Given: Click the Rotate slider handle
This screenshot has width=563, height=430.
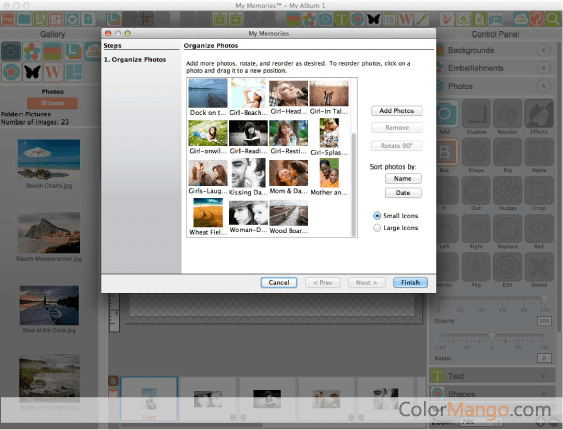Looking at the screenshot, I should click(492, 336).
